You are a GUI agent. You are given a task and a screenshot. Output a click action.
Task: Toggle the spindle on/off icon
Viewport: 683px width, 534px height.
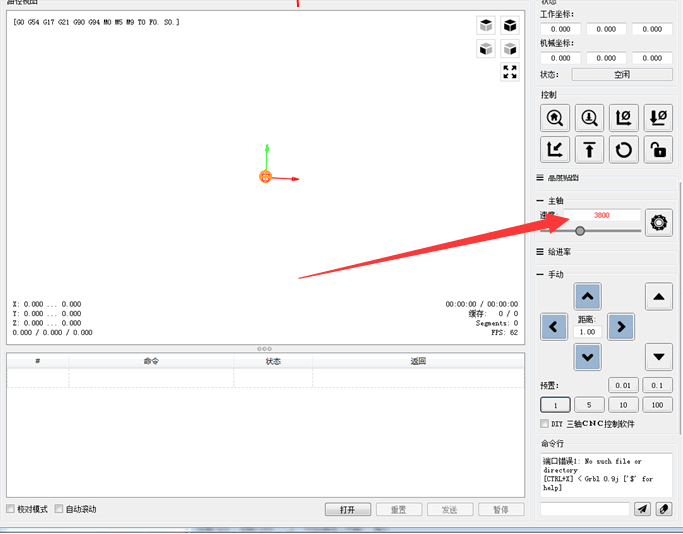click(658, 222)
